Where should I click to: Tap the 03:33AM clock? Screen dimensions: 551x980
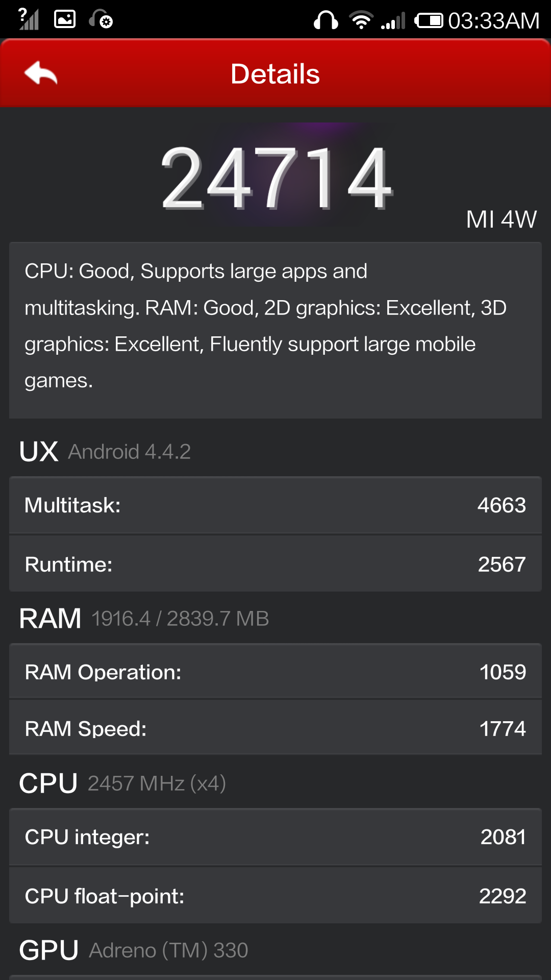click(493, 21)
